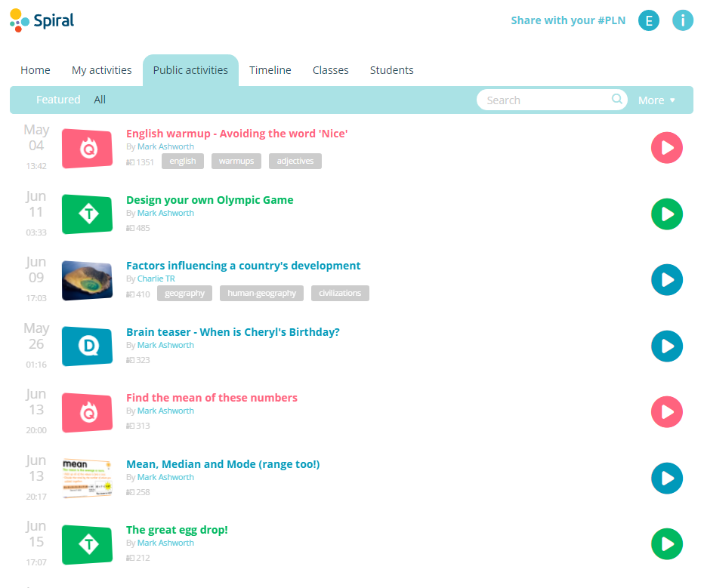This screenshot has width=701, height=588.
Task: Open the info icon in the header
Action: tap(682, 20)
